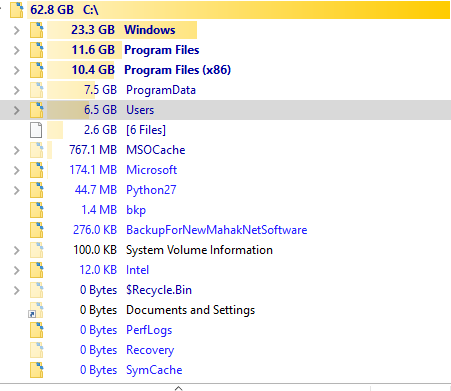Image resolution: width=451 pixels, height=391 pixels.
Task: Expand the Program Files 11.6 GB node
Action: coord(16,50)
